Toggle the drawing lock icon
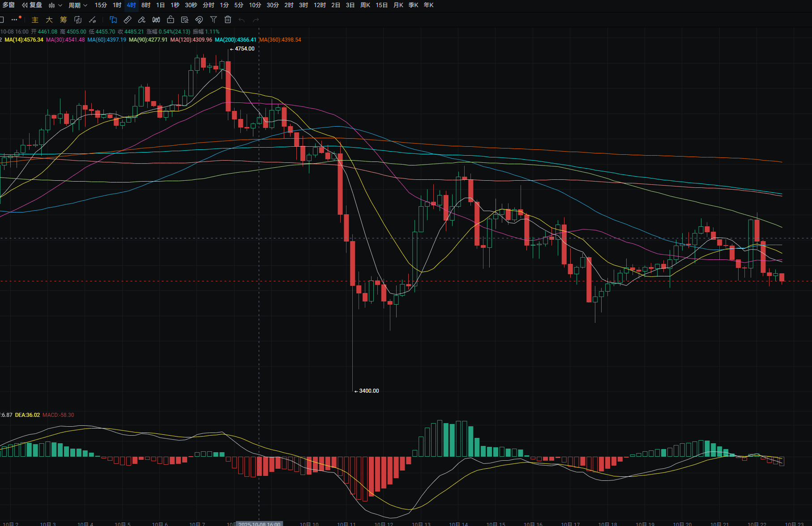This screenshot has height=526, width=812. point(171,20)
